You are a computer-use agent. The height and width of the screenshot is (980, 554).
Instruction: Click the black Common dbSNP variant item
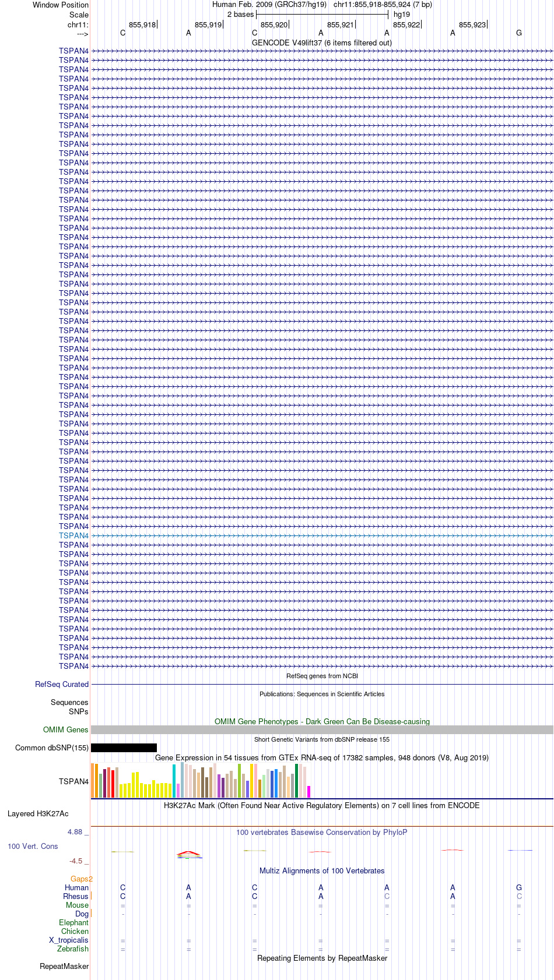[x=124, y=748]
